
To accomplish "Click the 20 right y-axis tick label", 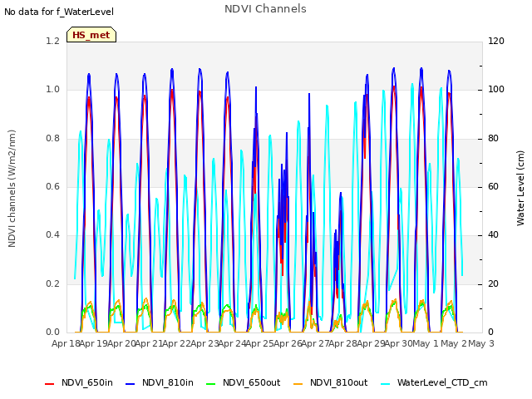I will click(x=493, y=284).
